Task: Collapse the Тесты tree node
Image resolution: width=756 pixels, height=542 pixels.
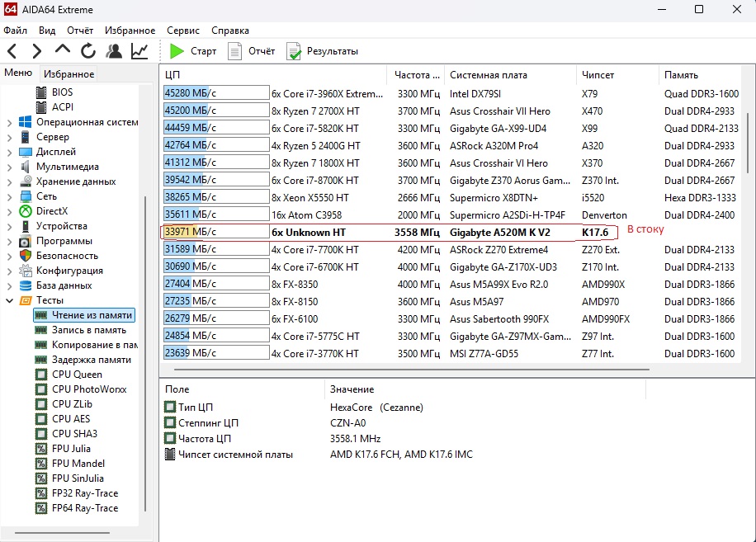Action: tap(10, 300)
